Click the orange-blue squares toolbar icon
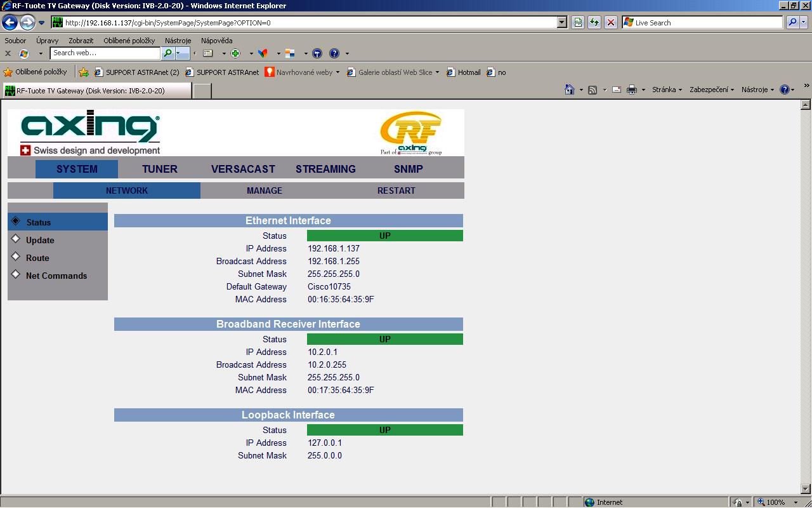This screenshot has height=508, width=812. [x=290, y=53]
